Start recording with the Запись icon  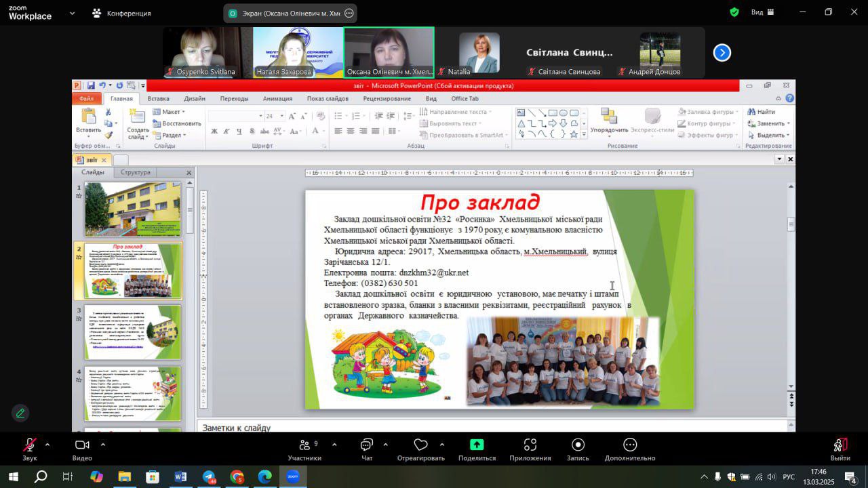click(578, 445)
